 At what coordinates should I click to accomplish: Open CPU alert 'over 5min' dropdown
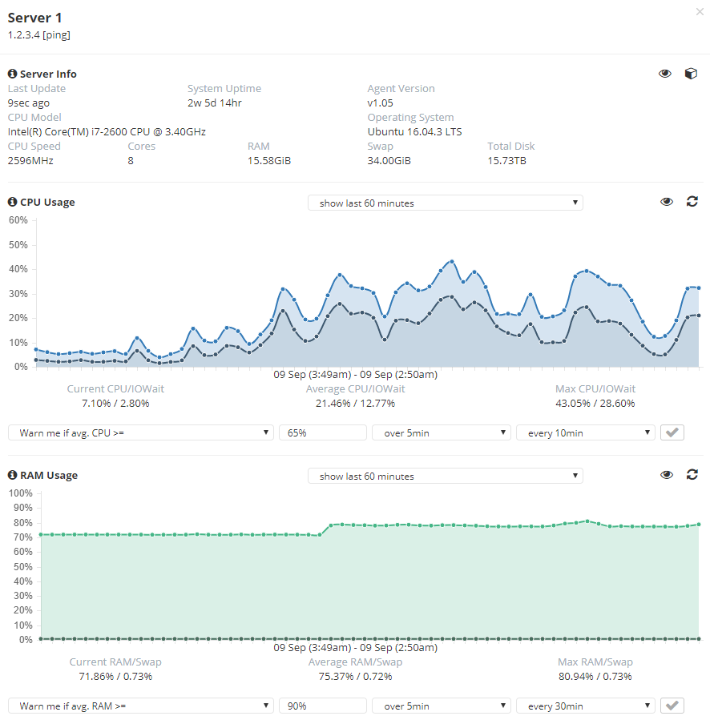pyautogui.click(x=442, y=432)
